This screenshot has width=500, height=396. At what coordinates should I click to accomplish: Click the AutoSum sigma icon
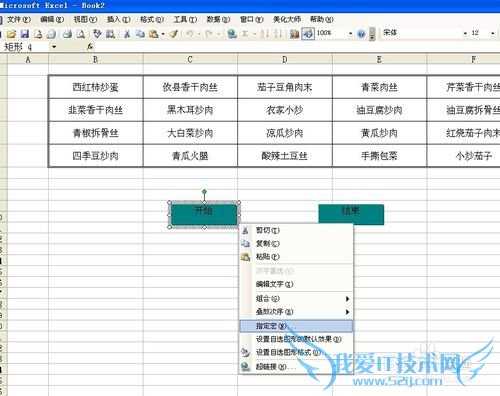tap(245, 34)
